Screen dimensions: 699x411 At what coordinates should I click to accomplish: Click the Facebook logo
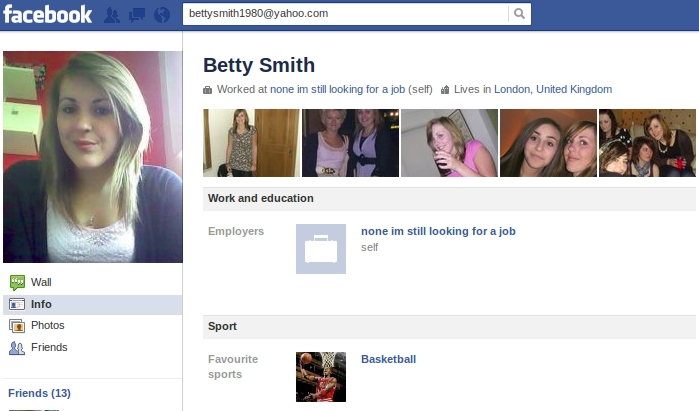47,14
